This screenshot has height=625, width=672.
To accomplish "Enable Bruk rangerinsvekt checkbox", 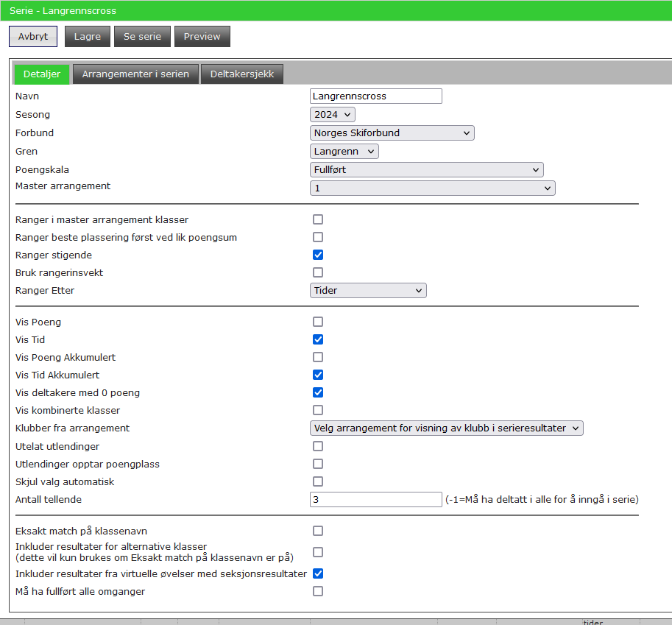I will [x=318, y=272].
